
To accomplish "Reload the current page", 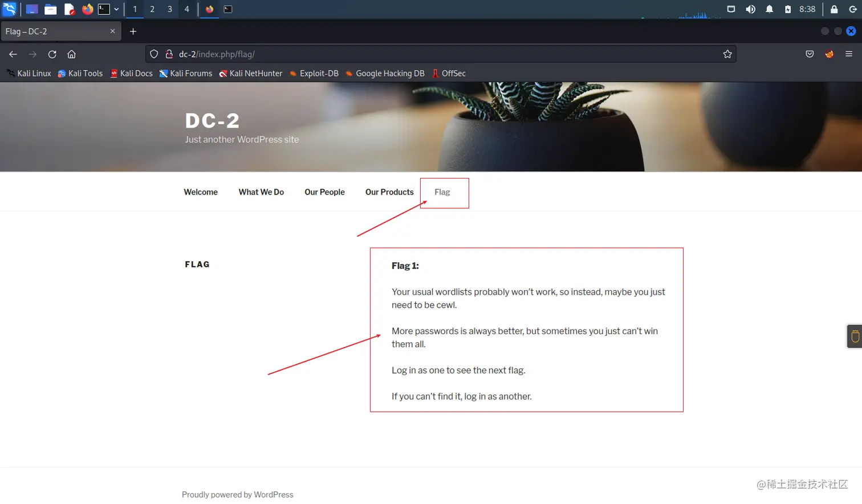I will point(52,54).
